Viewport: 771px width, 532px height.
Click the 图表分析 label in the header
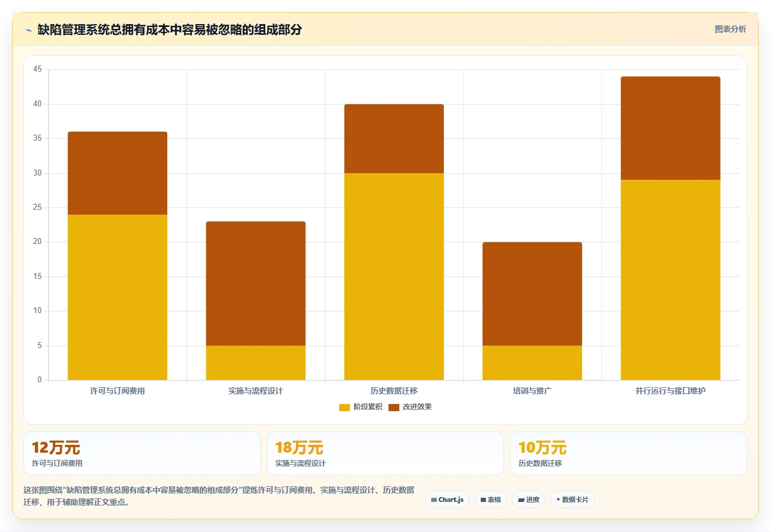[x=730, y=29]
